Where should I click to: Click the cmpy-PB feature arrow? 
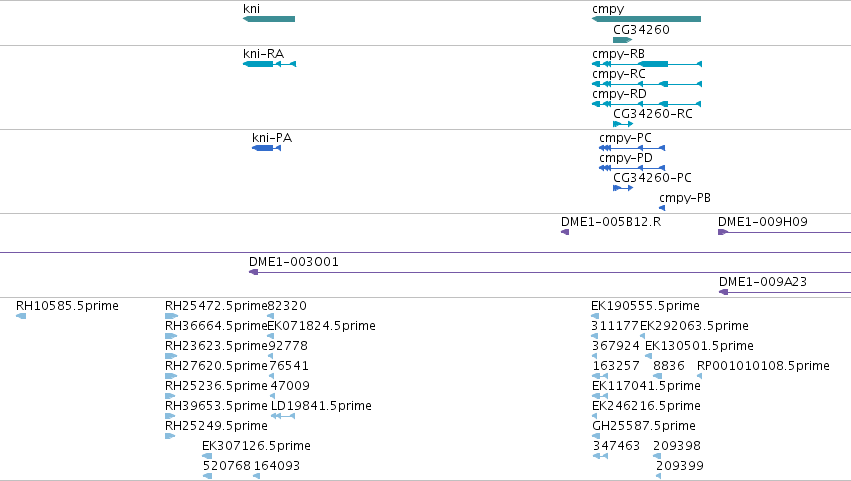[x=662, y=208]
